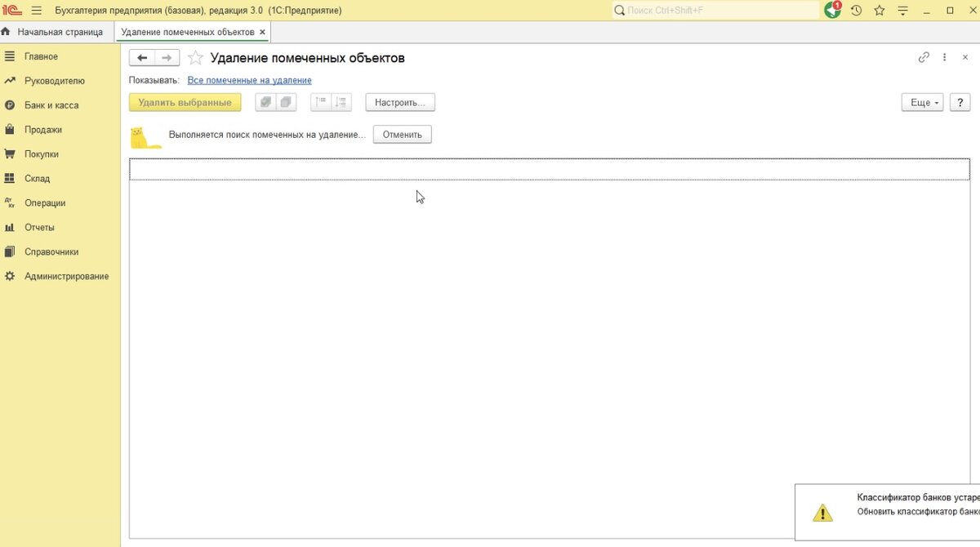980x547 pixels.
Task: Open the Операции section
Action: (45, 203)
